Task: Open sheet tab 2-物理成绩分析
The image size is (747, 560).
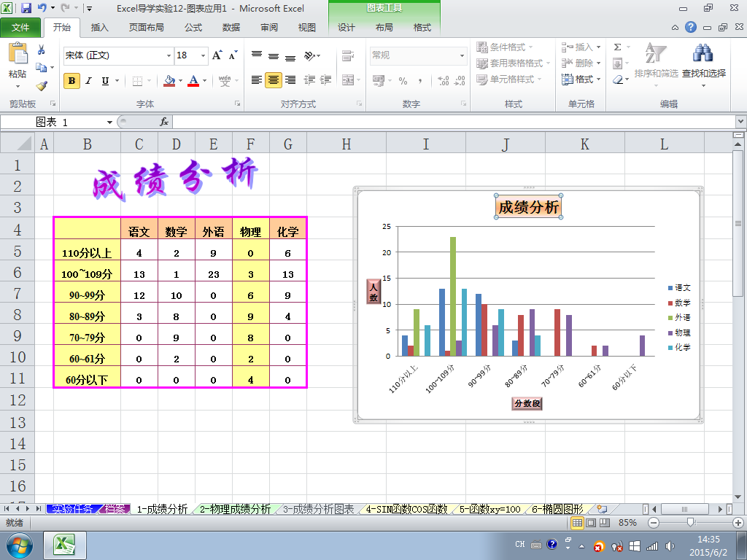Action: [235, 510]
